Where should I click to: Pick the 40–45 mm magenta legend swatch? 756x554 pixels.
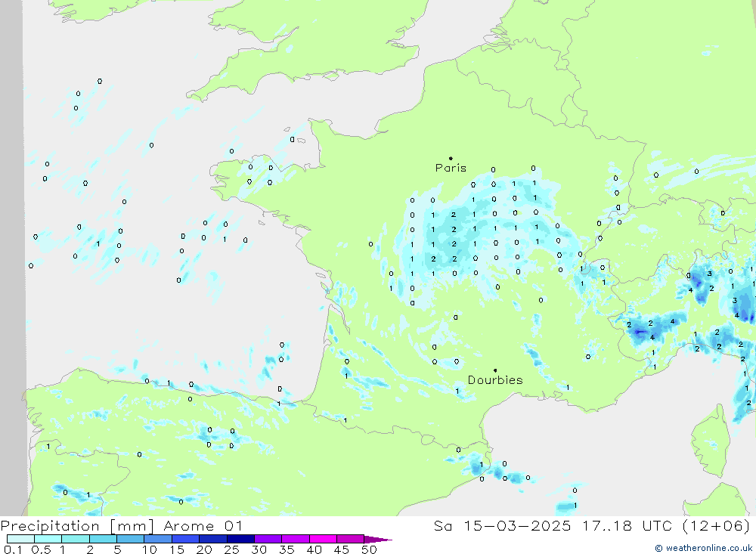[x=323, y=539]
